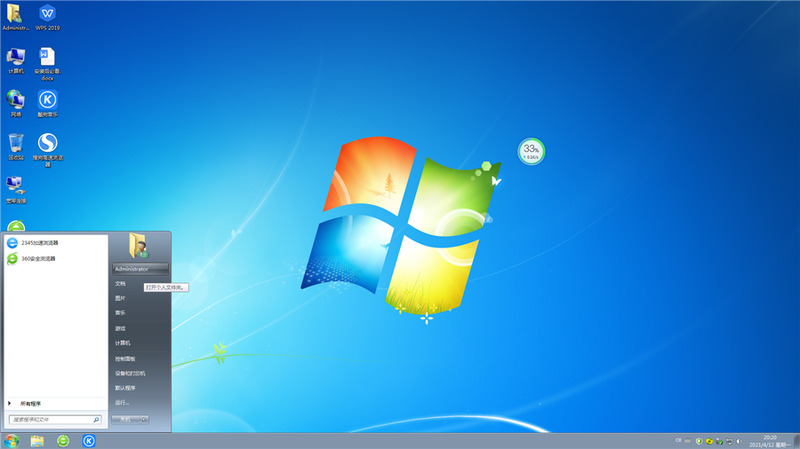Open Control Panel from Start menu
This screenshot has width=800, height=449.
[125, 357]
